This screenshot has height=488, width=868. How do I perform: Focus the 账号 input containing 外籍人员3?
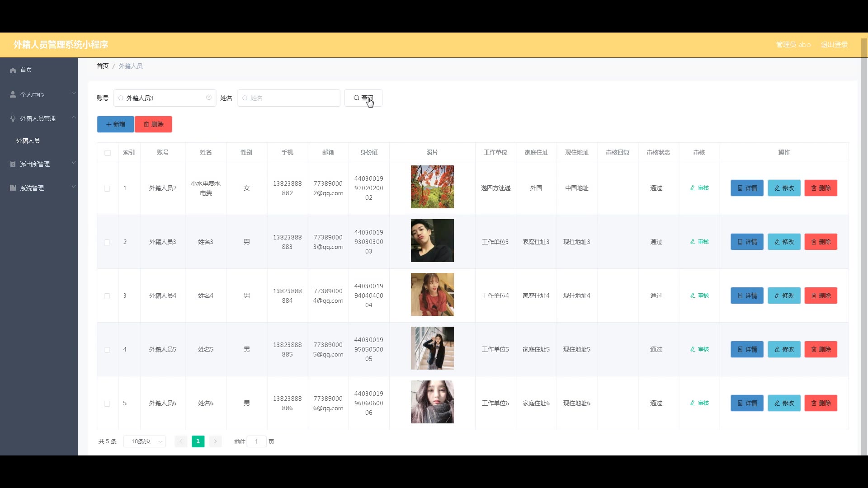point(165,98)
